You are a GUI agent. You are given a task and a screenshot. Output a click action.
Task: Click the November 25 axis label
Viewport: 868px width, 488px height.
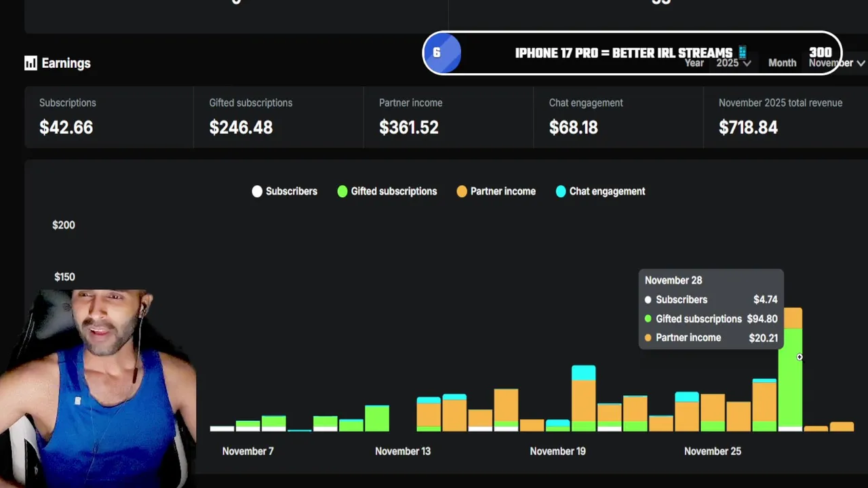712,451
